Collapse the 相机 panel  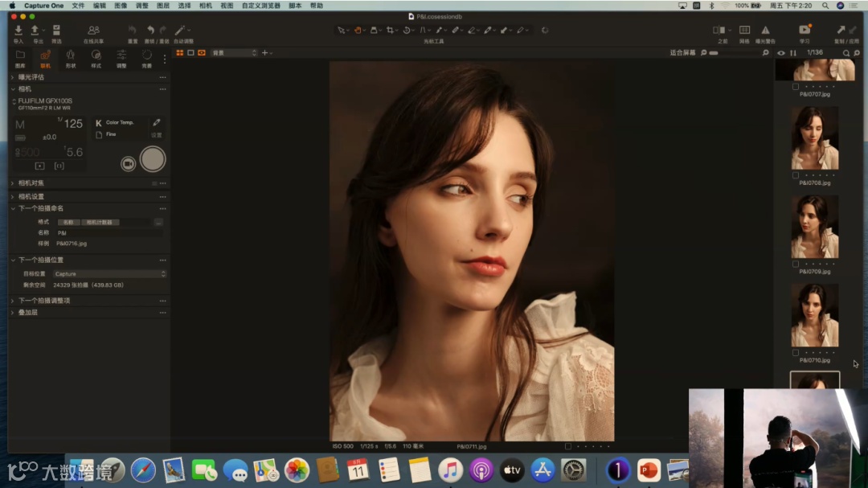click(x=13, y=89)
